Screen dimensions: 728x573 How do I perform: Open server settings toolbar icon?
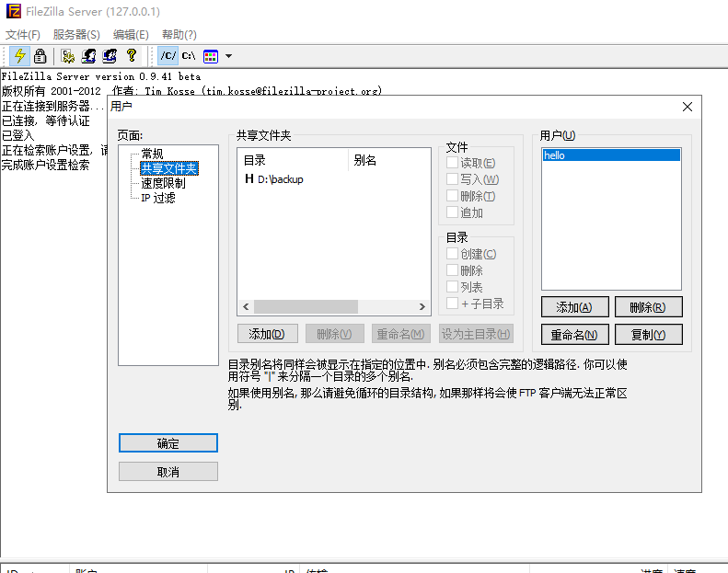pos(68,56)
